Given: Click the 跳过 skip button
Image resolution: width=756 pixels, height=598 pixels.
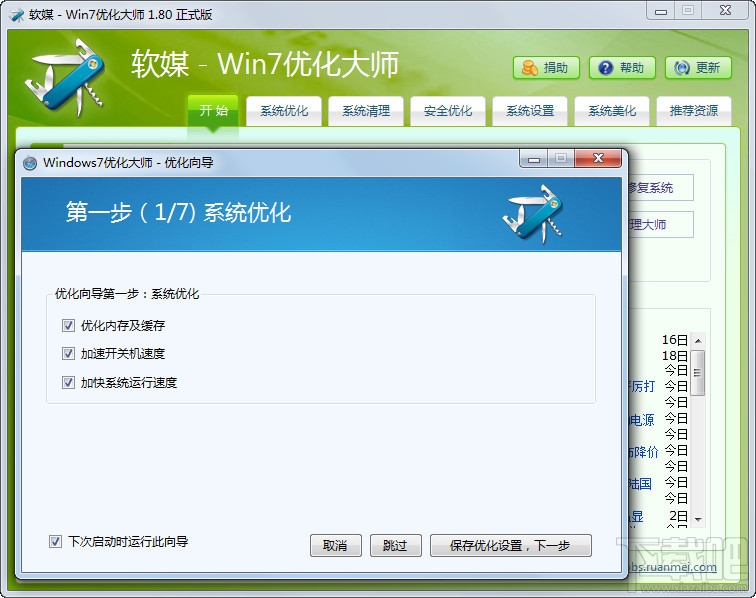Looking at the screenshot, I should point(395,545).
